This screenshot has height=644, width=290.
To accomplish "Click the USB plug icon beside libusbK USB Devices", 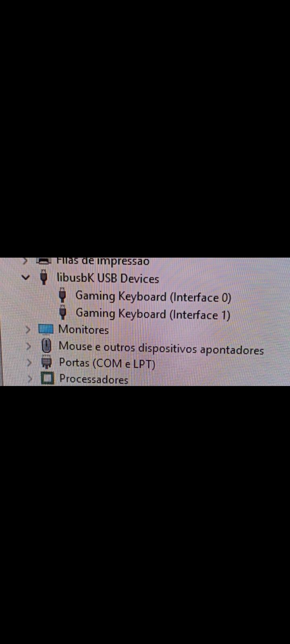I will [44, 278].
